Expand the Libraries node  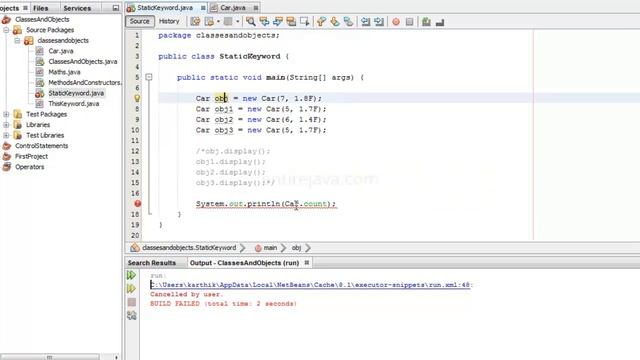[x=6, y=125]
